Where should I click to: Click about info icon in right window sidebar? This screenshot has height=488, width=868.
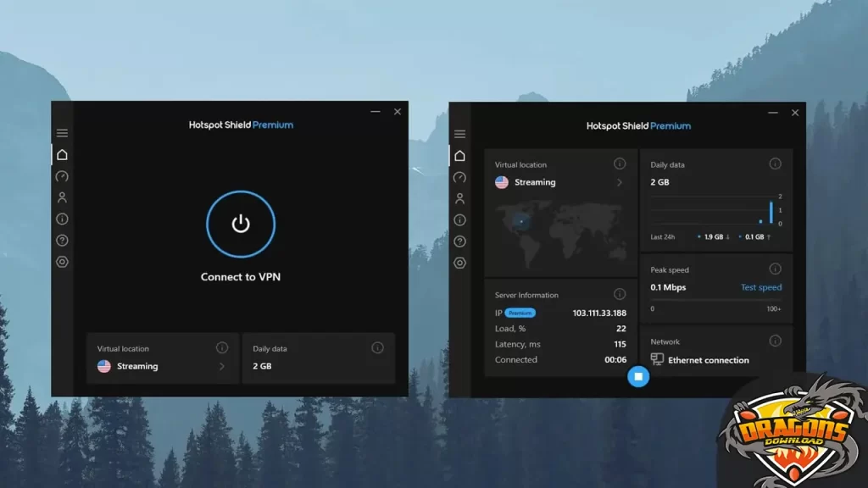click(459, 220)
